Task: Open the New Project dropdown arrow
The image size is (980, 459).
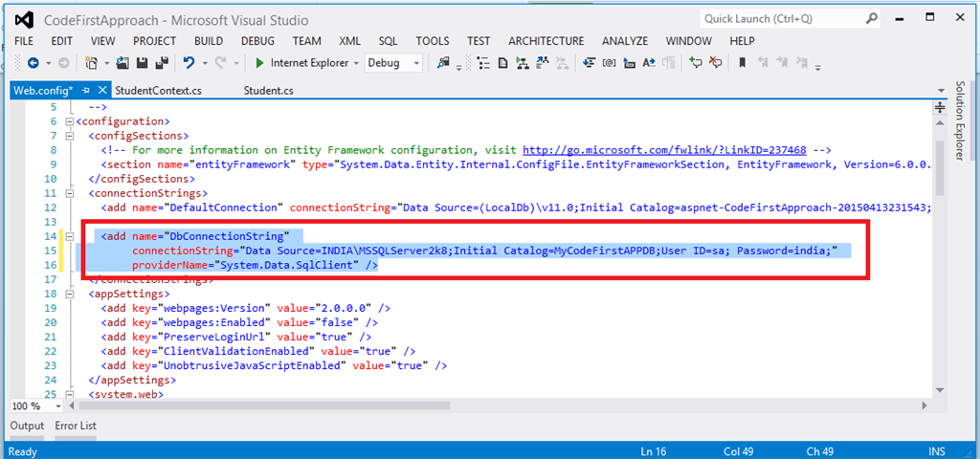Action: click(107, 63)
